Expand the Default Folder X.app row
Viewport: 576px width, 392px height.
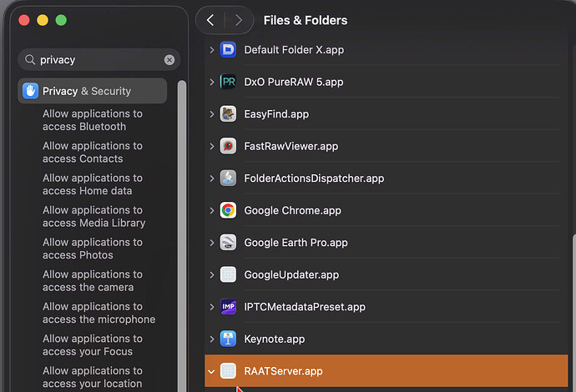(x=212, y=49)
